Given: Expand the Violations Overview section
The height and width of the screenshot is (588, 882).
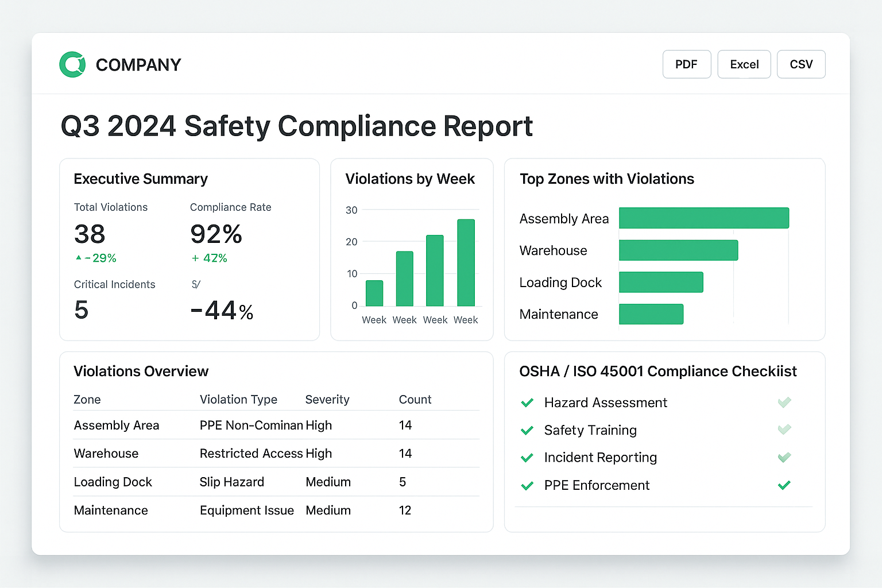Looking at the screenshot, I should click(141, 371).
